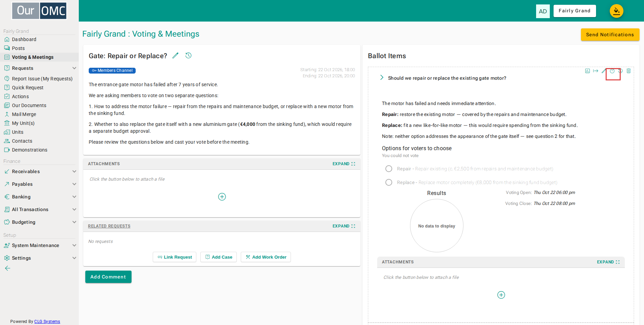Click the Our OMC logo

(x=39, y=11)
